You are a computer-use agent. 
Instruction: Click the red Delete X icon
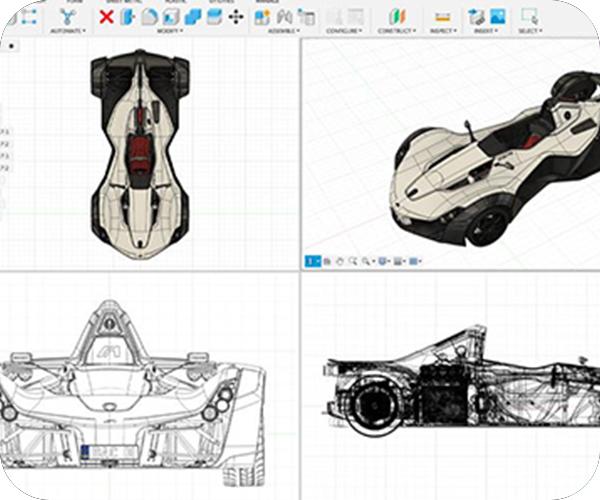click(107, 17)
